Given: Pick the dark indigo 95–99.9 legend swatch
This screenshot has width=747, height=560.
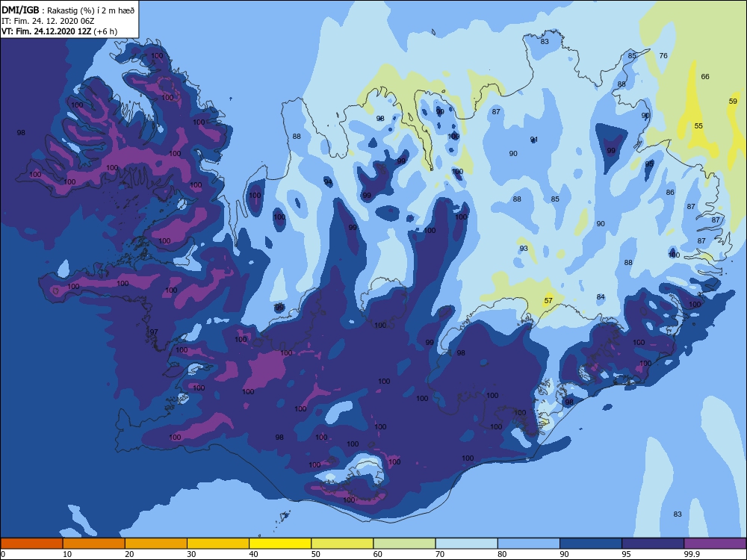Looking at the screenshot, I should click(653, 544).
